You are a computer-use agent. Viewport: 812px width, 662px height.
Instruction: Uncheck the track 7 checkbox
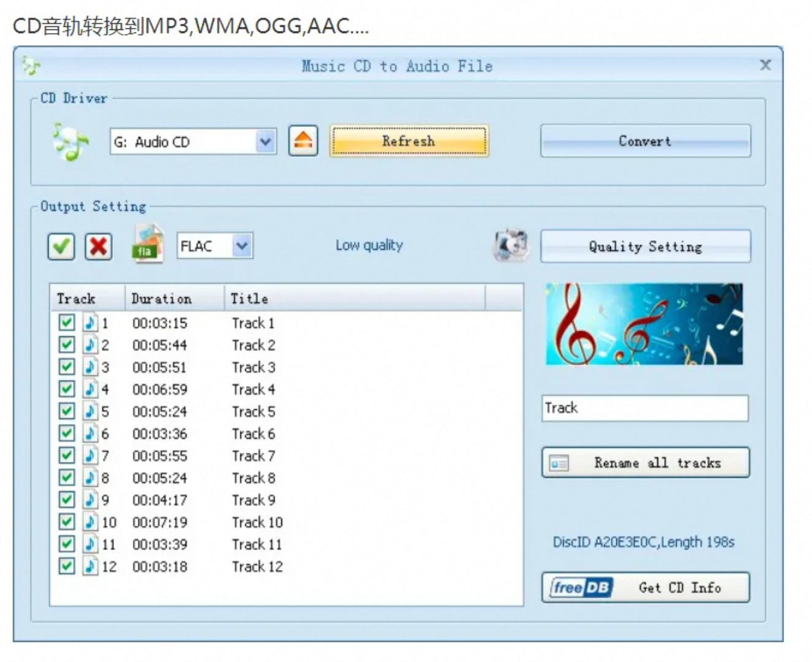pyautogui.click(x=66, y=455)
